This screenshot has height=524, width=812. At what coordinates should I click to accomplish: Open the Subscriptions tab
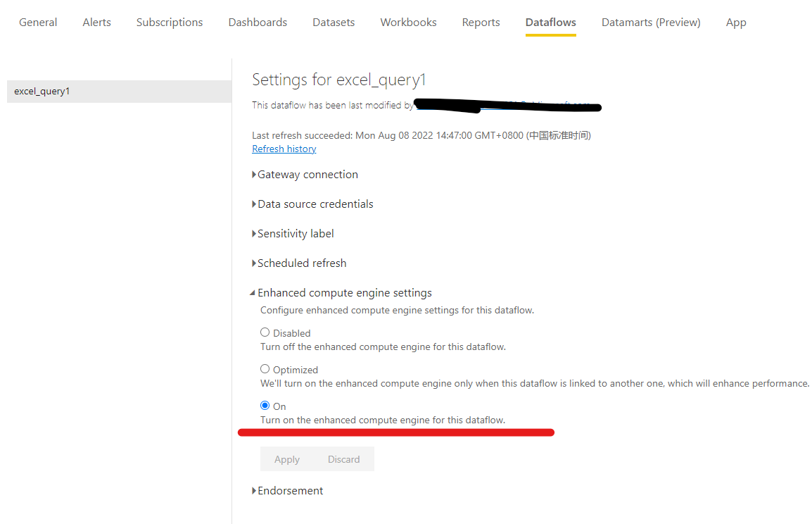(x=170, y=23)
